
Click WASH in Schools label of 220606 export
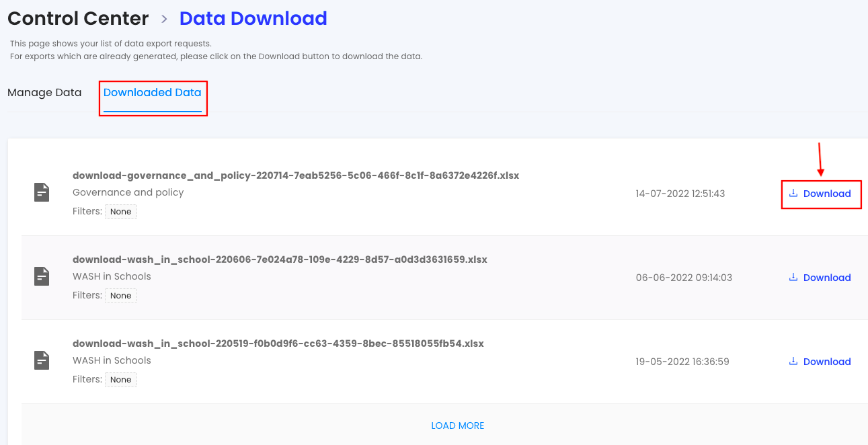click(x=112, y=276)
